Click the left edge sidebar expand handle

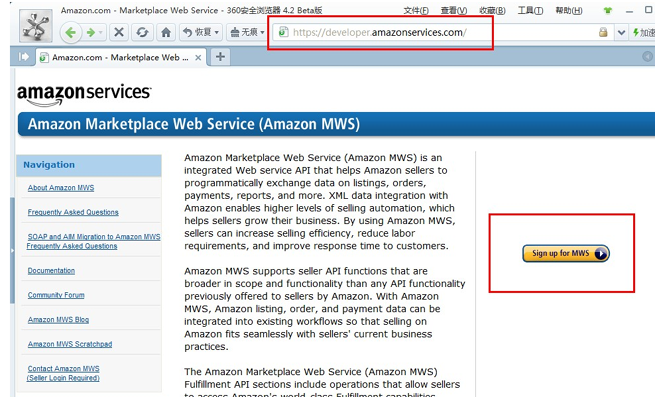tap(12, 250)
